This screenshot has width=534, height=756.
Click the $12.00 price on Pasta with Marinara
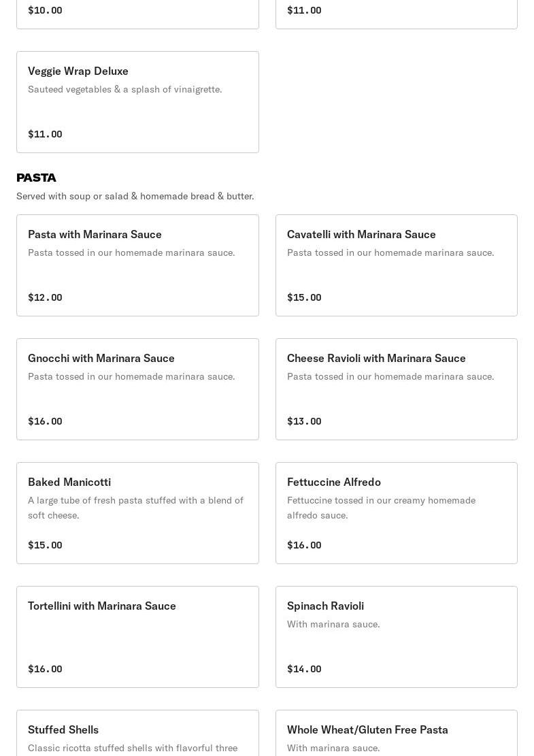tap(45, 297)
